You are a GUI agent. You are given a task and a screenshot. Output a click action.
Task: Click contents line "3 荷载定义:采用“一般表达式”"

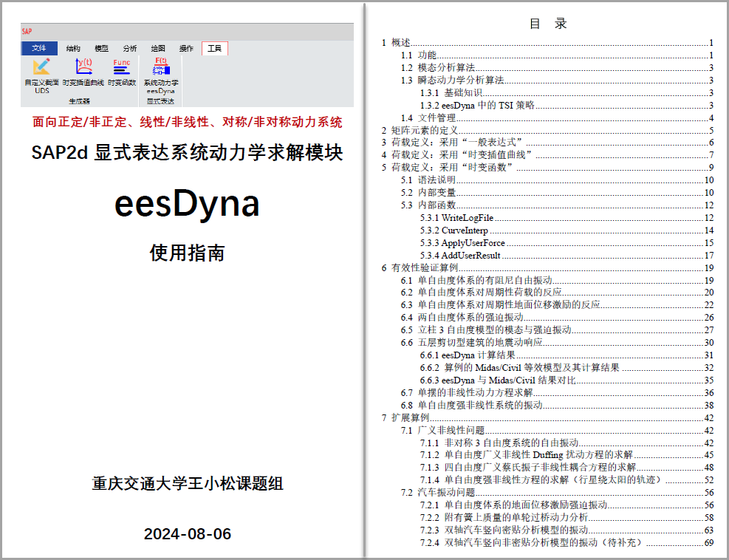coord(548,143)
